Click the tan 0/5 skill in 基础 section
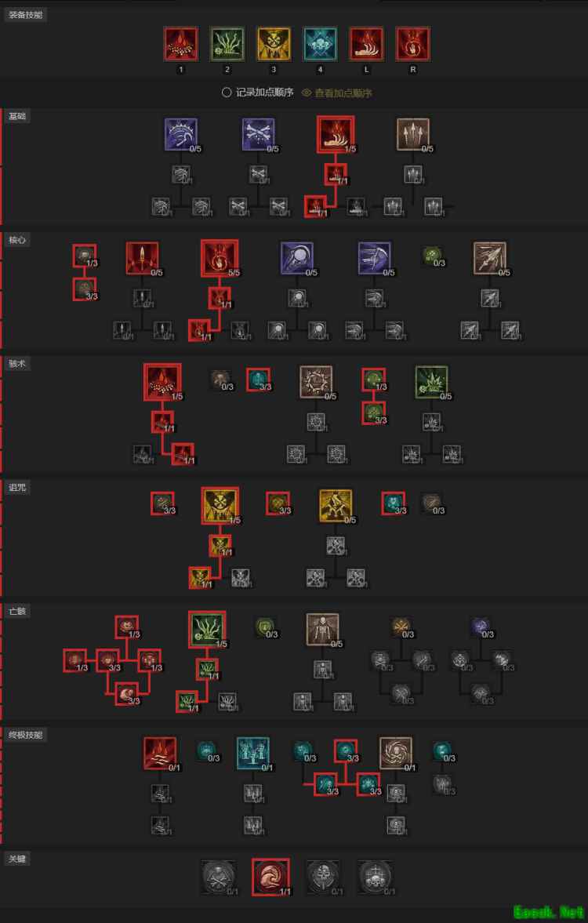 coord(412,134)
